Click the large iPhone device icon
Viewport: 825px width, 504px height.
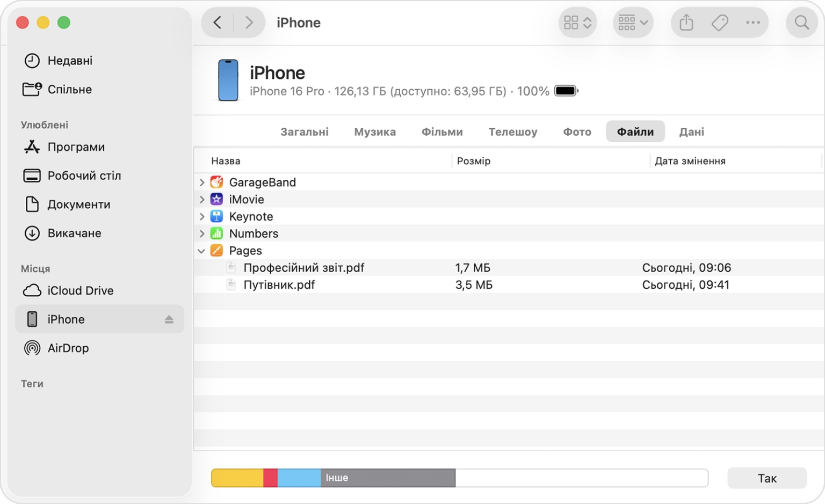pyautogui.click(x=228, y=80)
